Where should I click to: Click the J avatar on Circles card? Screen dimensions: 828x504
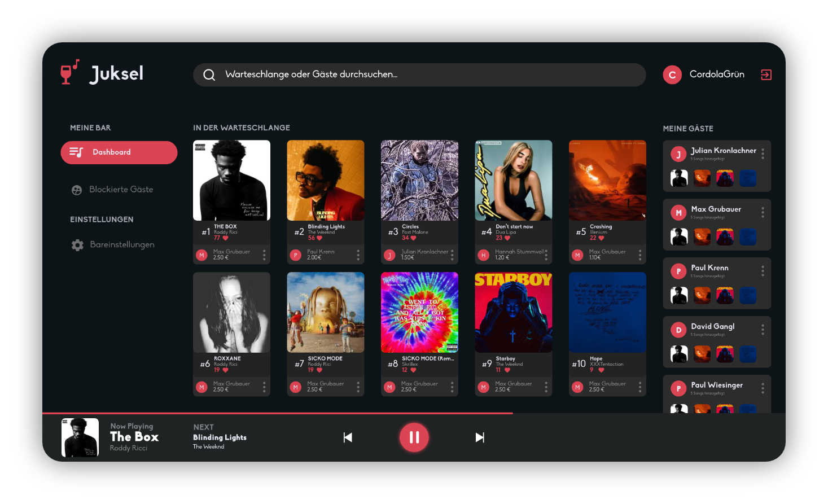click(389, 255)
